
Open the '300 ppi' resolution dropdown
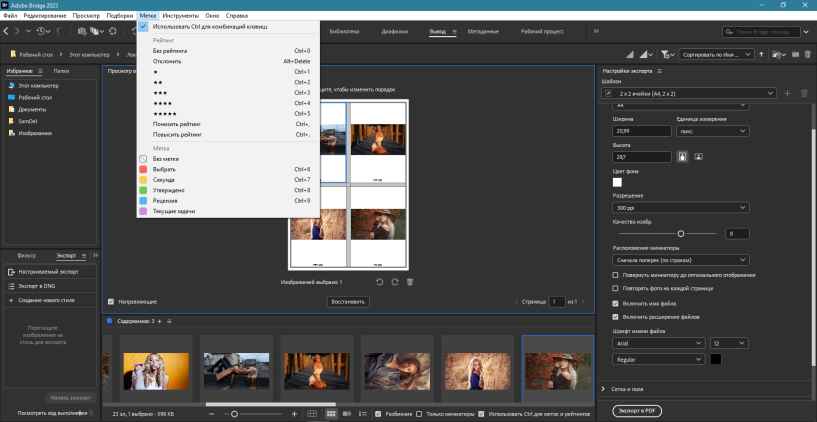click(681, 207)
